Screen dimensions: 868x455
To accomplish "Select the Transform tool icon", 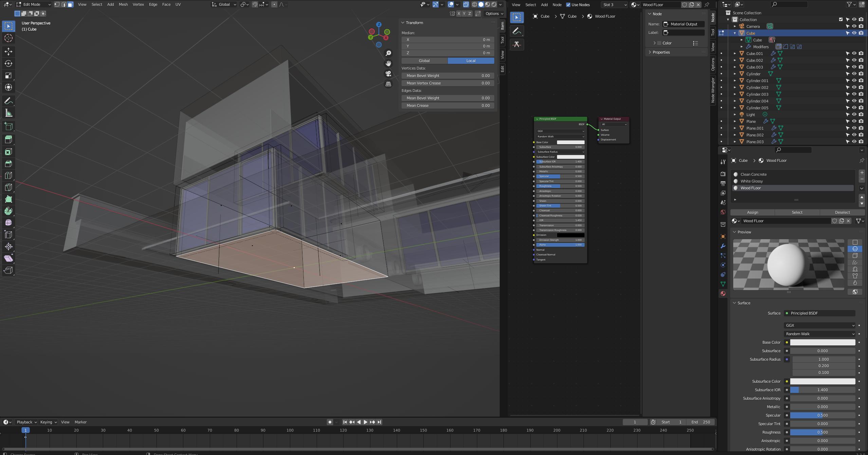I will [8, 87].
